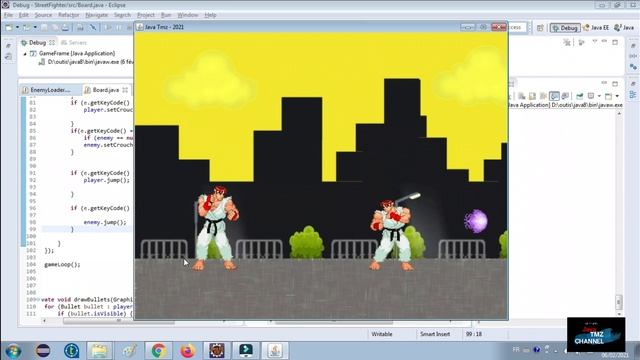Switch to the Java EE perspective
This screenshot has width=640, height=360.
[x=596, y=28]
